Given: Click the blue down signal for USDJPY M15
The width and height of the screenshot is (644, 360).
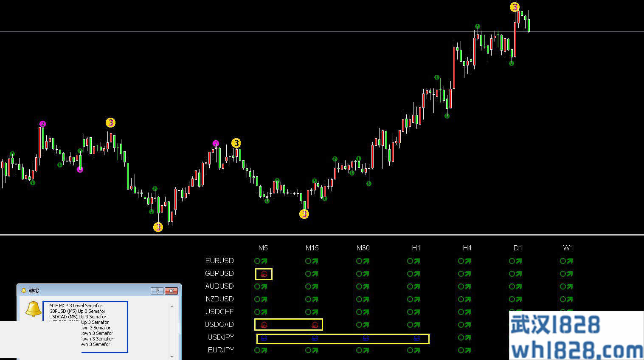Looking at the screenshot, I should 315,338.
